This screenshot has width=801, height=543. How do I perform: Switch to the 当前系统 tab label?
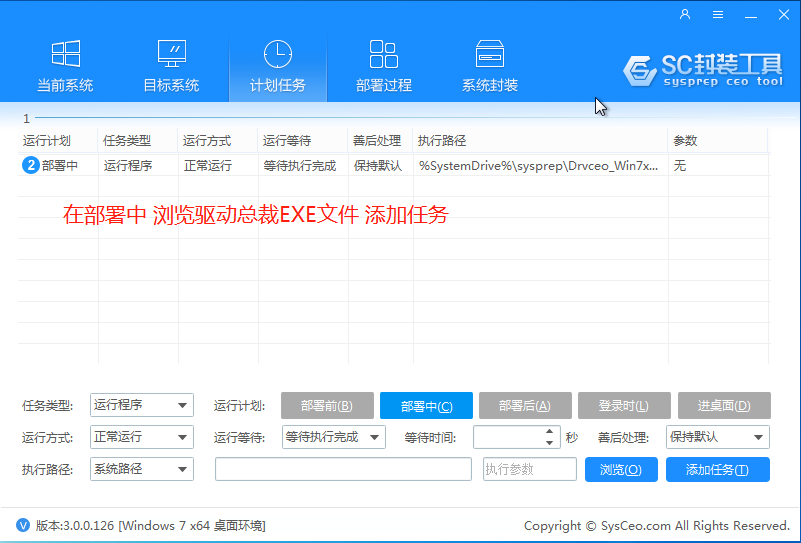[x=65, y=85]
